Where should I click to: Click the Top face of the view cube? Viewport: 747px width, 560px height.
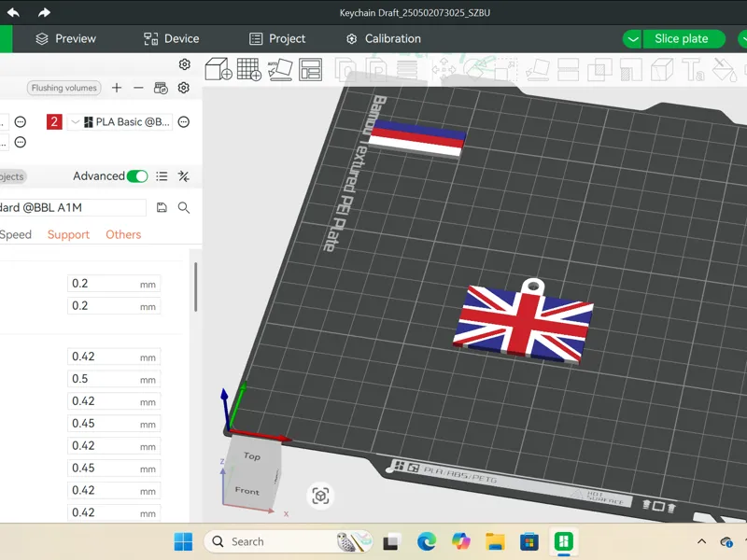point(252,455)
